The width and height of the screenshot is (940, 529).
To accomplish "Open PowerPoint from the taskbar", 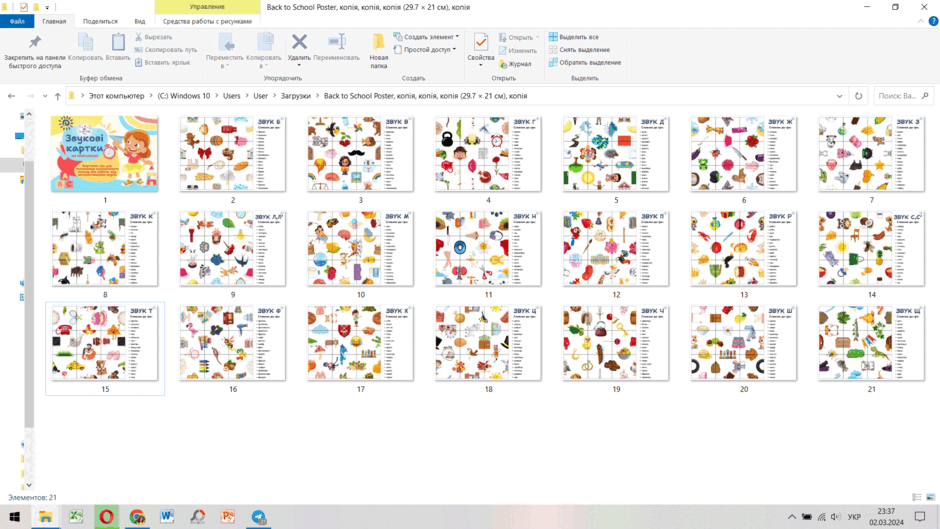I will (x=228, y=516).
